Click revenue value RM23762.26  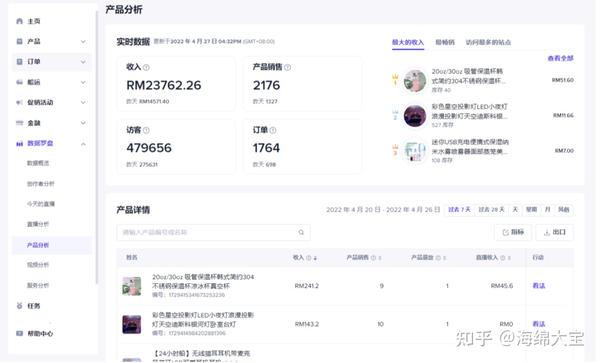[x=164, y=85]
